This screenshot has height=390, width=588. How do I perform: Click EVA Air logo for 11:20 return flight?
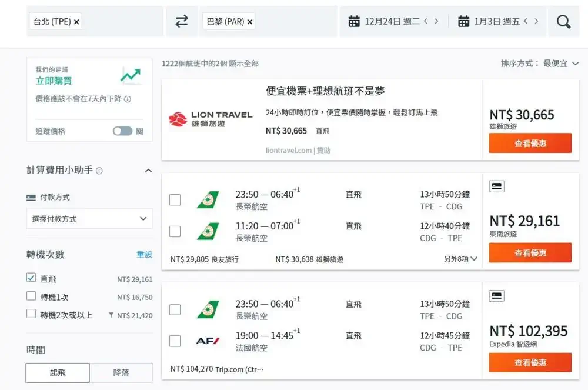click(208, 231)
